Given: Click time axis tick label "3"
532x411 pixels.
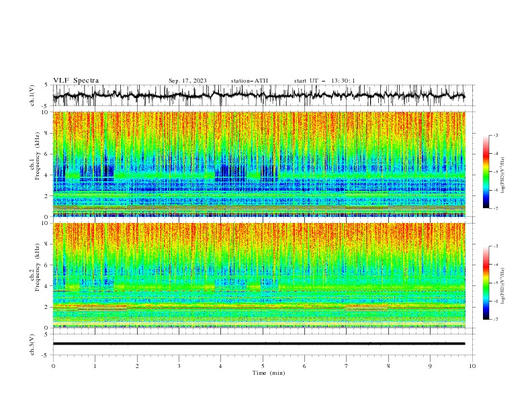Looking at the screenshot, I should pos(179,366).
